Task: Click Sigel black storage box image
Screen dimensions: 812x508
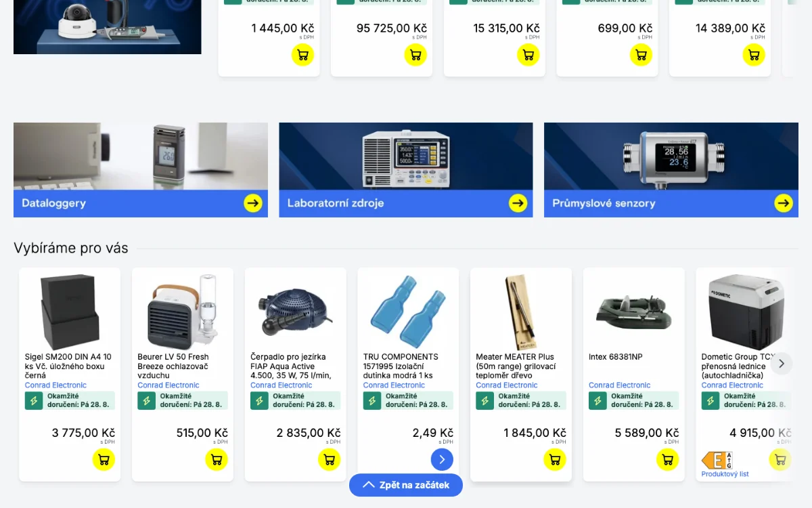Action: [x=70, y=312]
